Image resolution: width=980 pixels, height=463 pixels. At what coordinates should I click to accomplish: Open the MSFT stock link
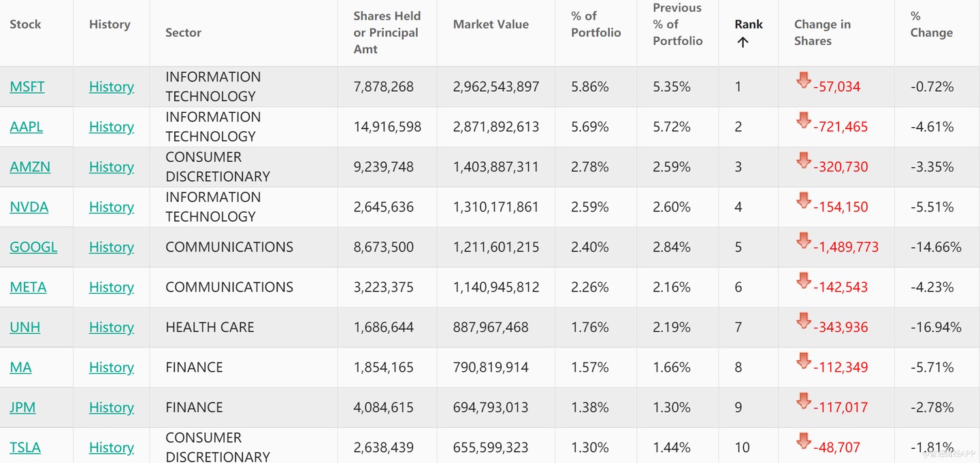27,87
